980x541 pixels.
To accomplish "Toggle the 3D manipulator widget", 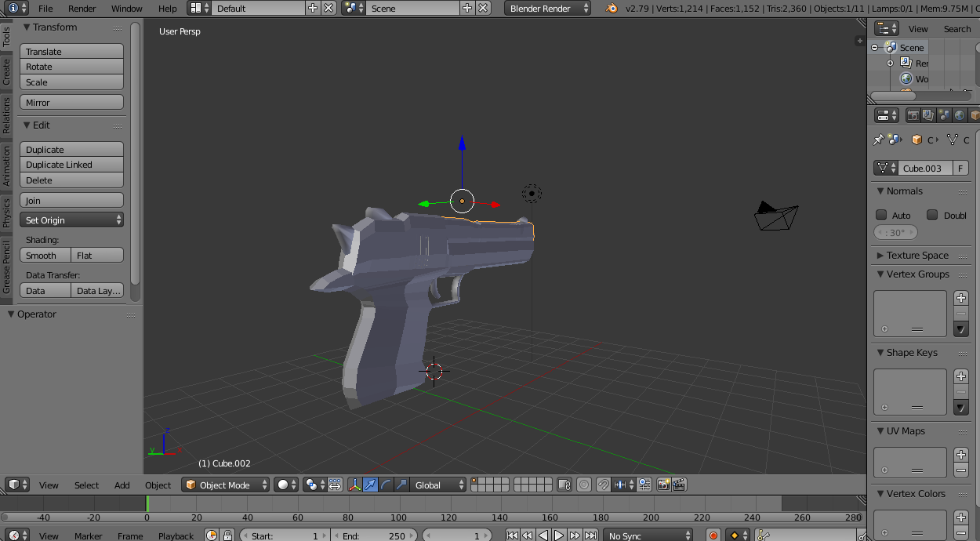I will coord(354,485).
